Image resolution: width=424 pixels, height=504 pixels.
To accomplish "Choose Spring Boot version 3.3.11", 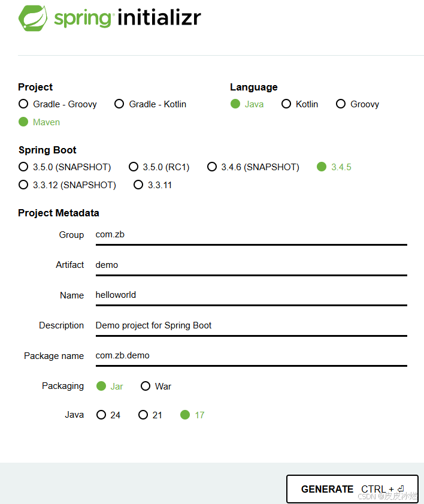I will 138,185.
